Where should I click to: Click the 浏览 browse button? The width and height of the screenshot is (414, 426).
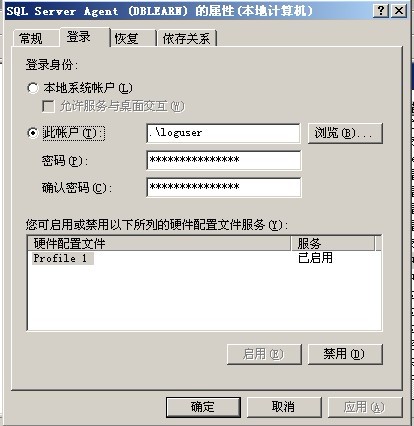coord(345,133)
